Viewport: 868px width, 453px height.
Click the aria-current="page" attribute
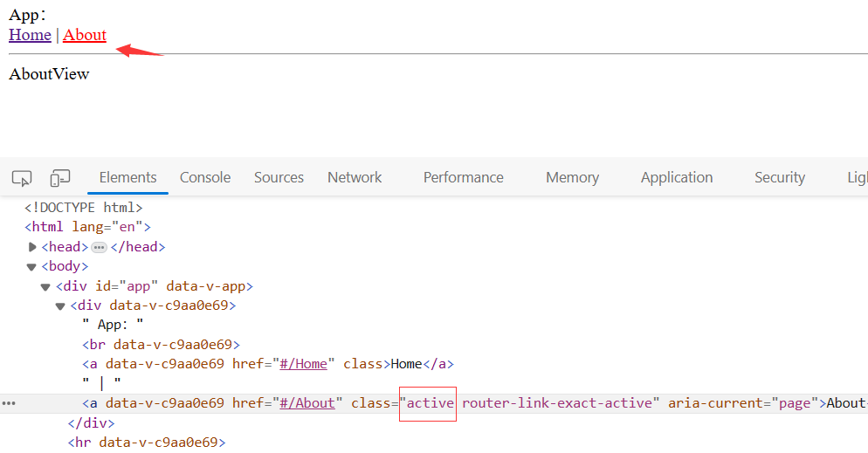[743, 403]
